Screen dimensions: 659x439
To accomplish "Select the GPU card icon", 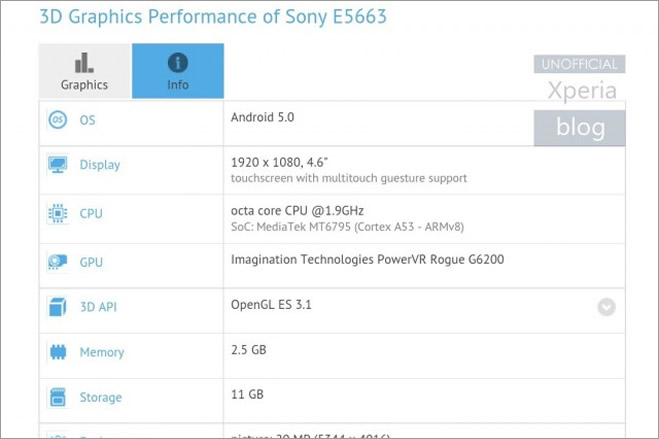I will [58, 262].
